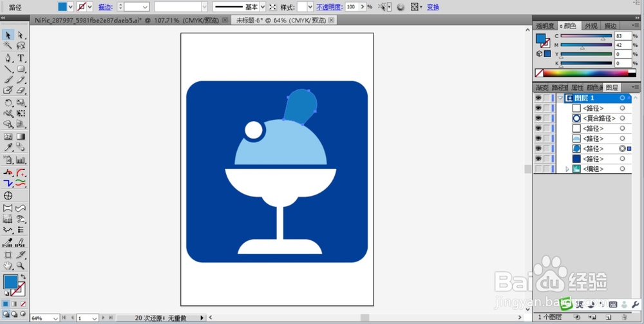Select the Column Graph tool

[x=21, y=160]
